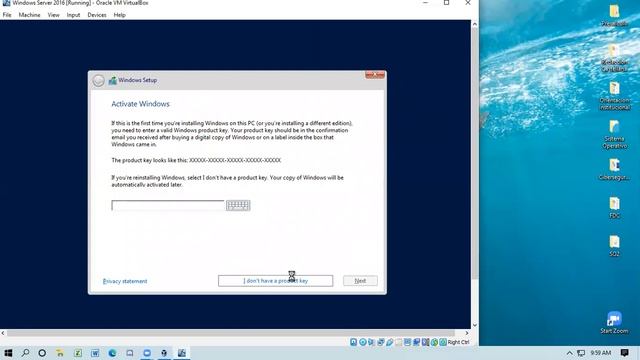Image resolution: width=640 pixels, height=360 pixels.
Task: Click the keyboard capture icon next to Right Ctrl
Action: click(x=443, y=342)
